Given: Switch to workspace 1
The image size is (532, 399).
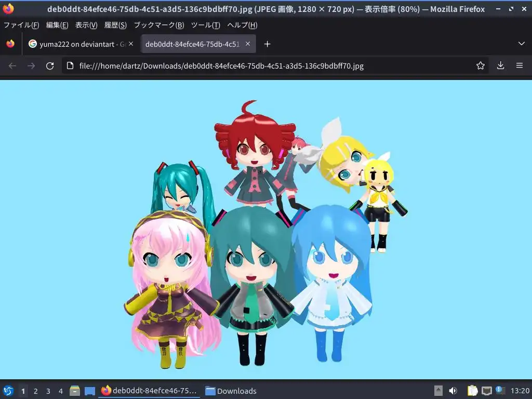Looking at the screenshot, I should (x=23, y=391).
